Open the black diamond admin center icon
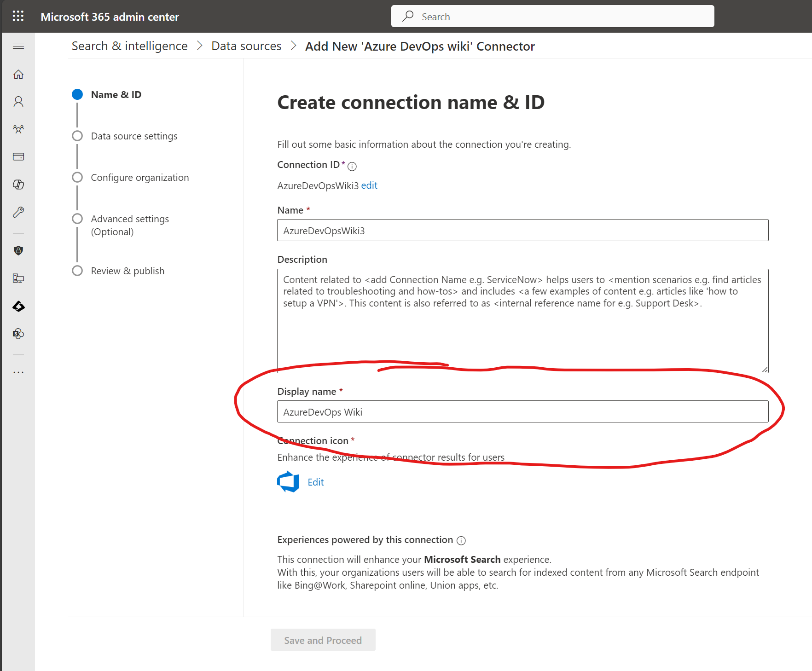This screenshot has height=671, width=812. point(18,306)
